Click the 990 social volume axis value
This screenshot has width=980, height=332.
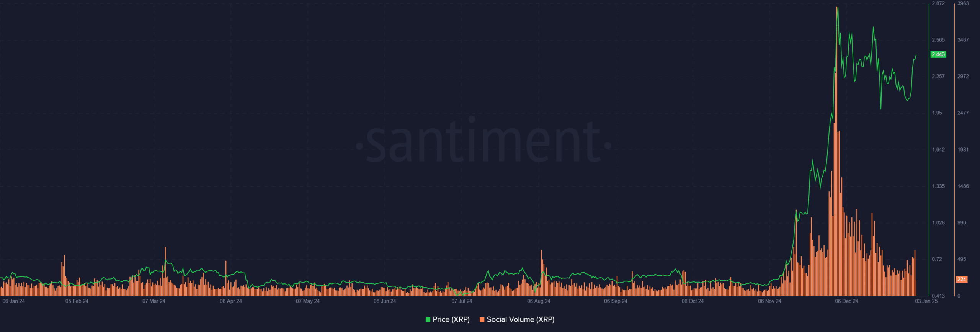tap(962, 222)
